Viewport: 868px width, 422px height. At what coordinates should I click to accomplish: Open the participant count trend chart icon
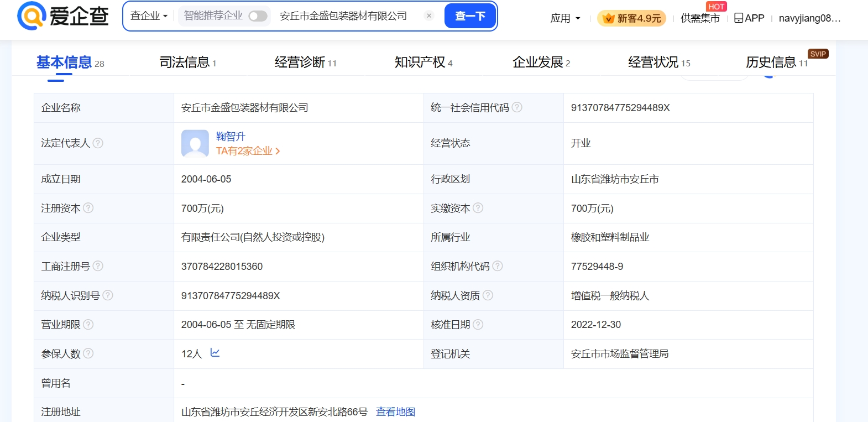pos(215,353)
